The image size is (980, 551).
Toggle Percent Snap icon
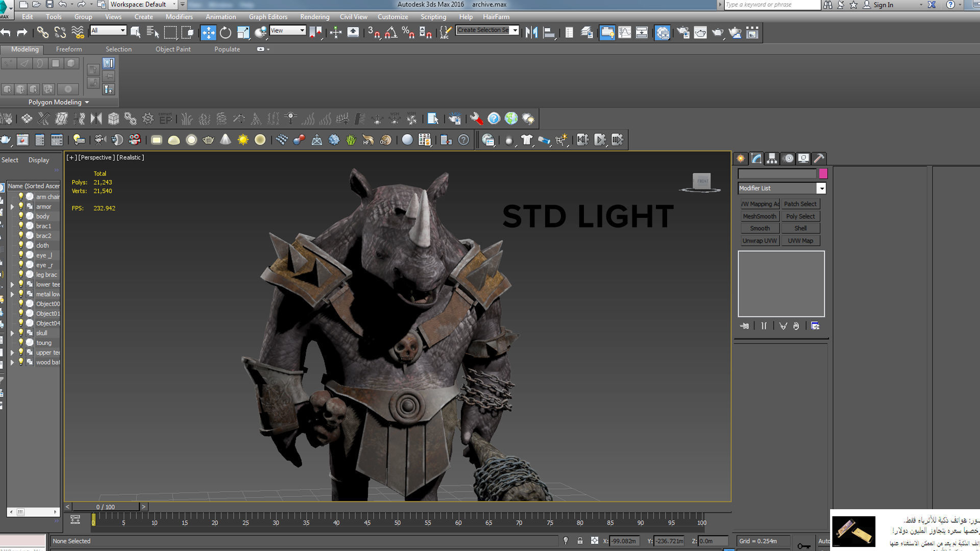pyautogui.click(x=408, y=33)
